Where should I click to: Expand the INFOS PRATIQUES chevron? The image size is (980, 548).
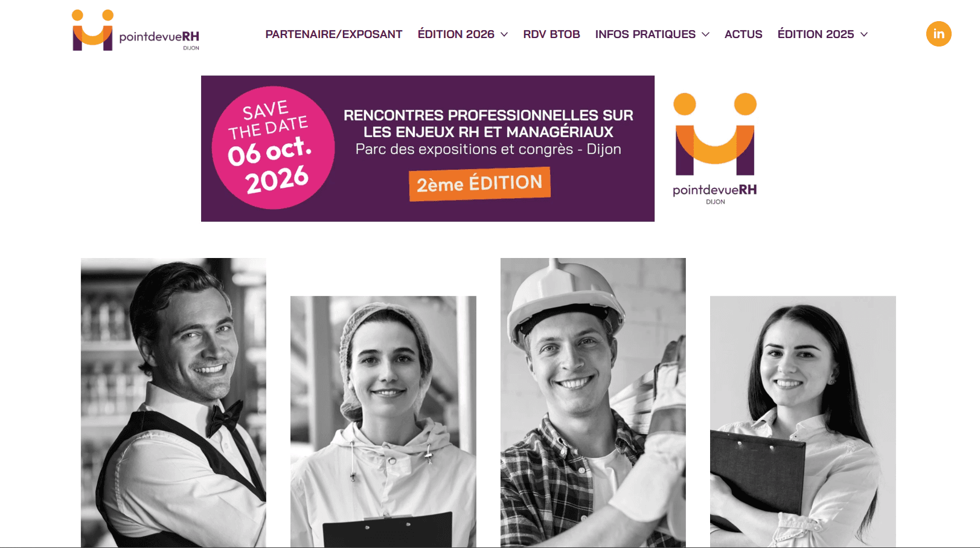[x=705, y=34]
